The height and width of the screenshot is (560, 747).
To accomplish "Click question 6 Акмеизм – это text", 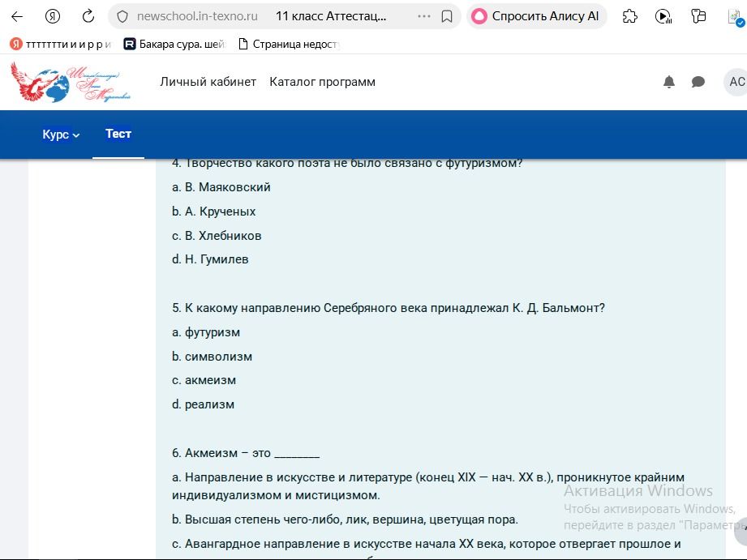I will [x=245, y=453].
